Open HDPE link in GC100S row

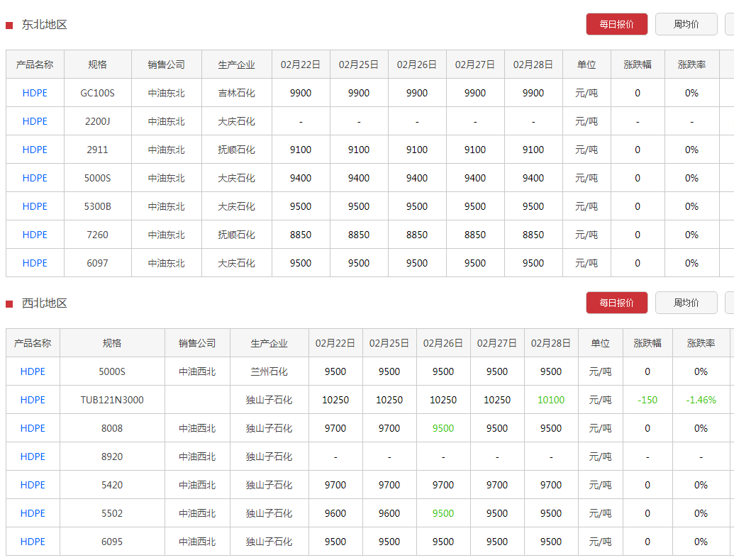point(35,93)
